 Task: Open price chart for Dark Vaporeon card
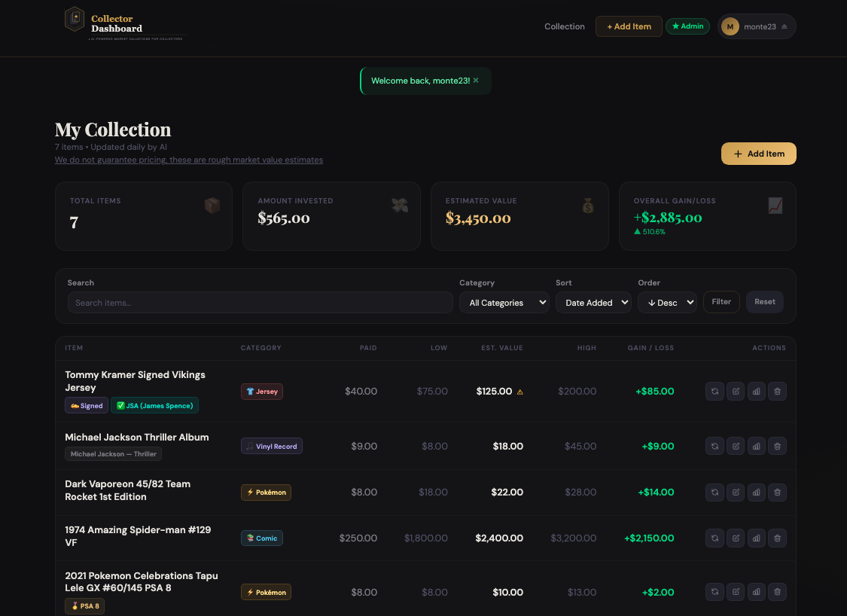click(756, 492)
